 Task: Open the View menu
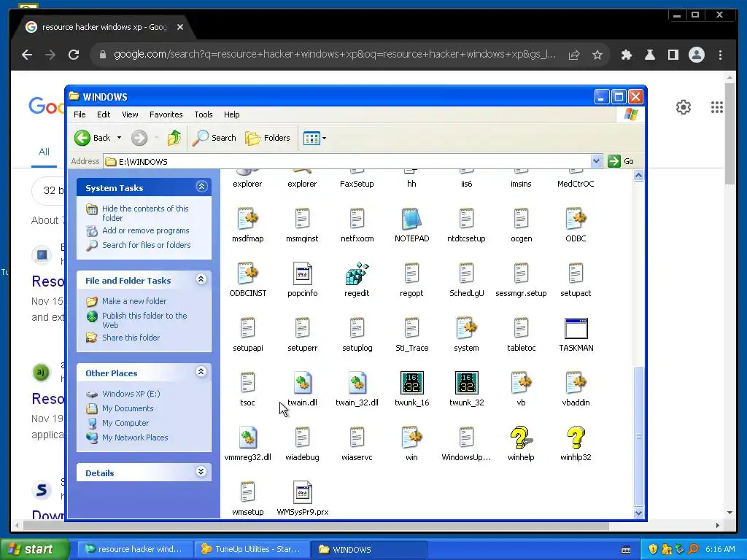tap(130, 114)
